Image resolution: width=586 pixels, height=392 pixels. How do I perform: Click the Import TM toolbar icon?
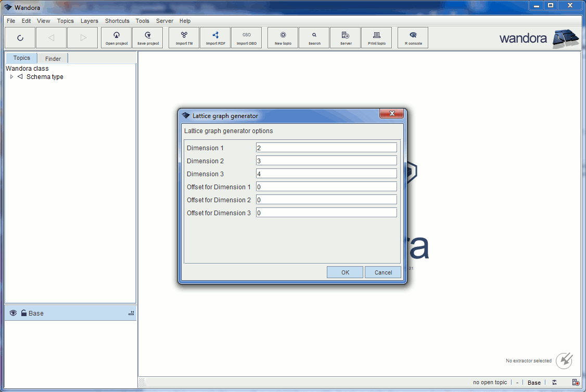point(184,37)
